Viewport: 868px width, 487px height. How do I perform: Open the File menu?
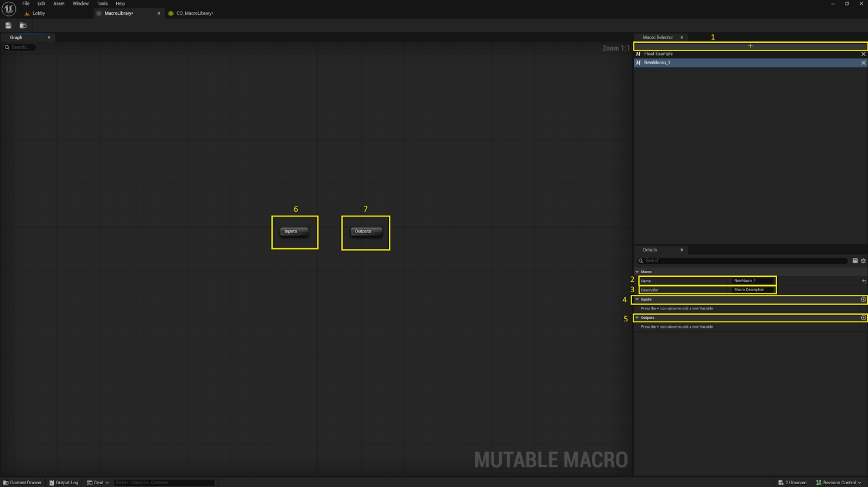click(26, 4)
